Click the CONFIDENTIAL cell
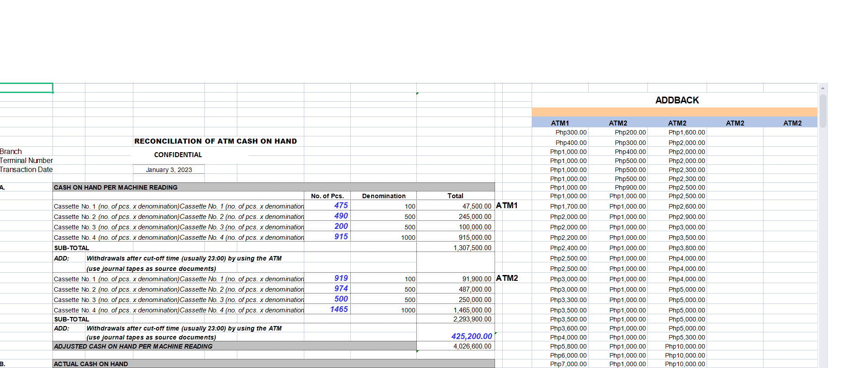 [178, 155]
